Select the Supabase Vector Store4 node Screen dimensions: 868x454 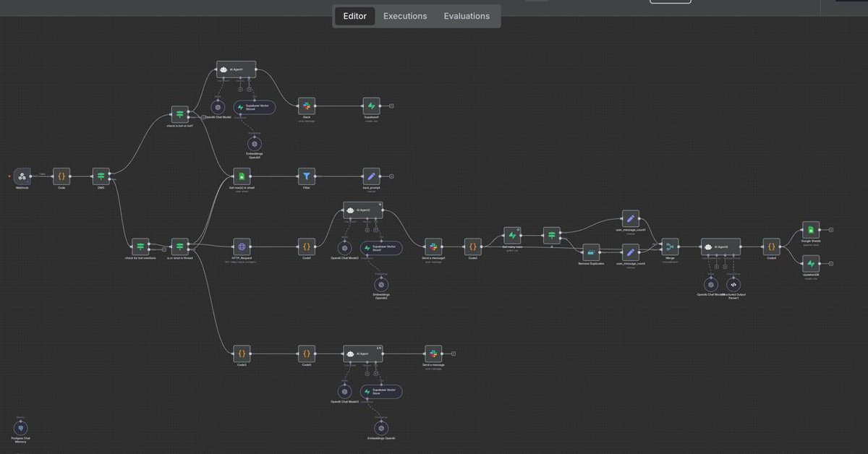pos(255,106)
